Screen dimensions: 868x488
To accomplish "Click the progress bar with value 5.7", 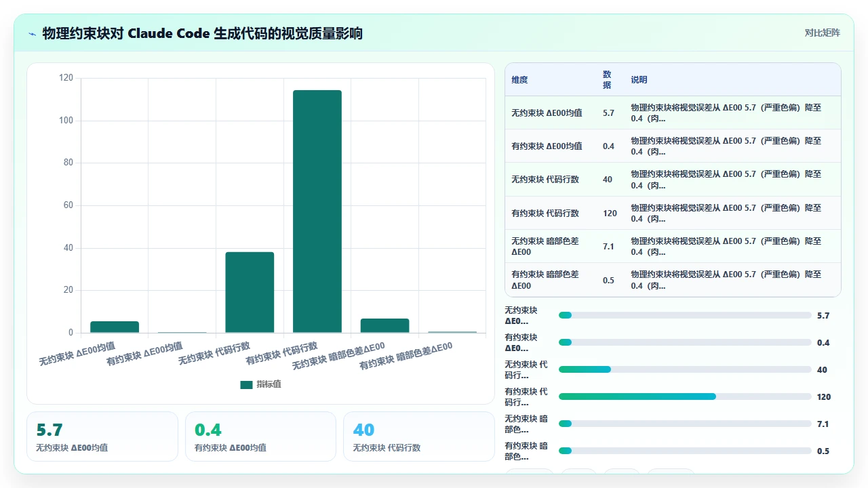I will tap(685, 315).
